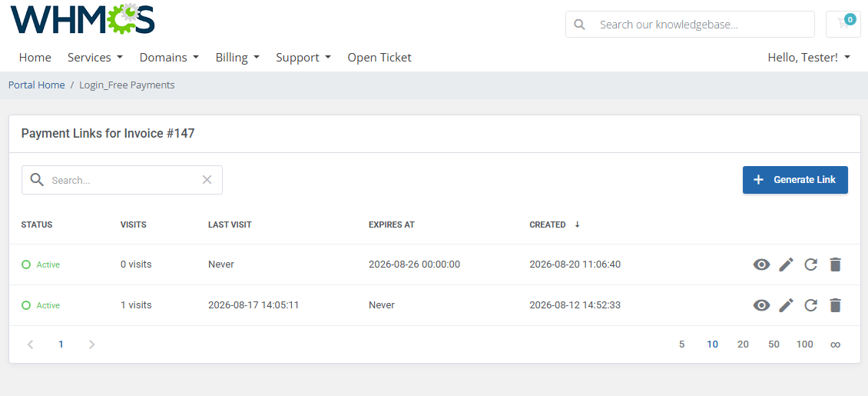Image resolution: width=868 pixels, height=396 pixels.
Task: Follow the Portal Home breadcrumb link
Action: pos(37,85)
